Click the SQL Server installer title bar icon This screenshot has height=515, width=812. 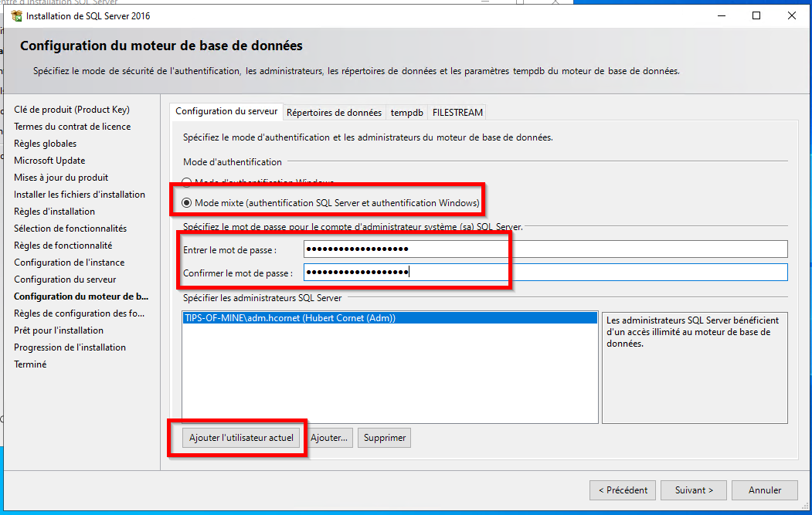pos(16,16)
